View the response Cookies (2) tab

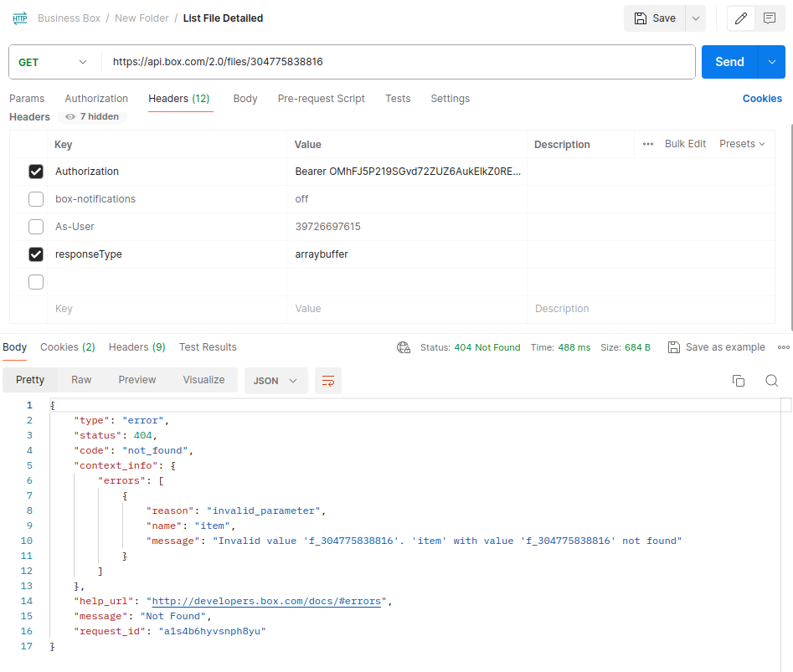click(x=68, y=347)
